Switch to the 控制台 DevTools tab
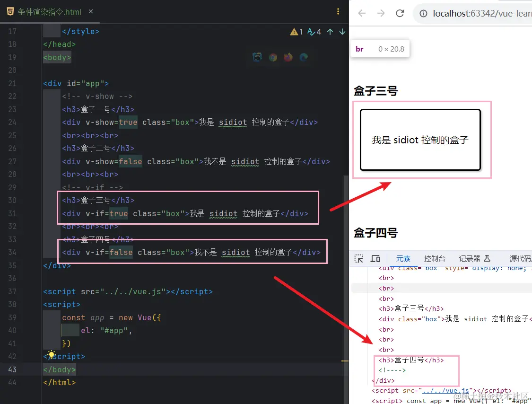This screenshot has height=404, width=532. point(434,259)
